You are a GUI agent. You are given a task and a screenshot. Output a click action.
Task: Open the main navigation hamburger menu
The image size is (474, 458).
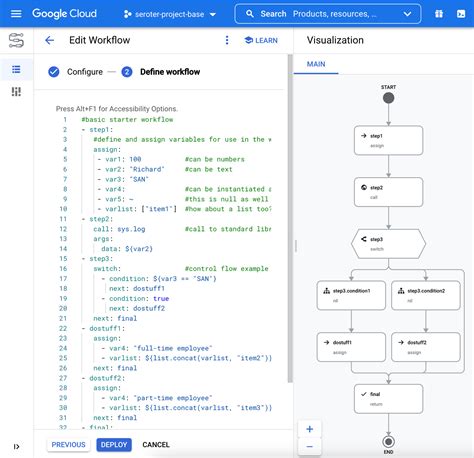16,14
